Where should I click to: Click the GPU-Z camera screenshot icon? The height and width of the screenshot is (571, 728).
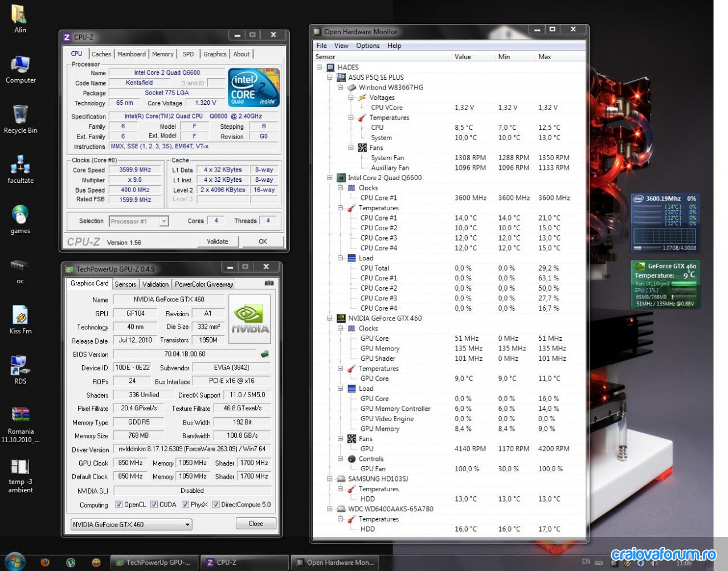[x=269, y=283]
